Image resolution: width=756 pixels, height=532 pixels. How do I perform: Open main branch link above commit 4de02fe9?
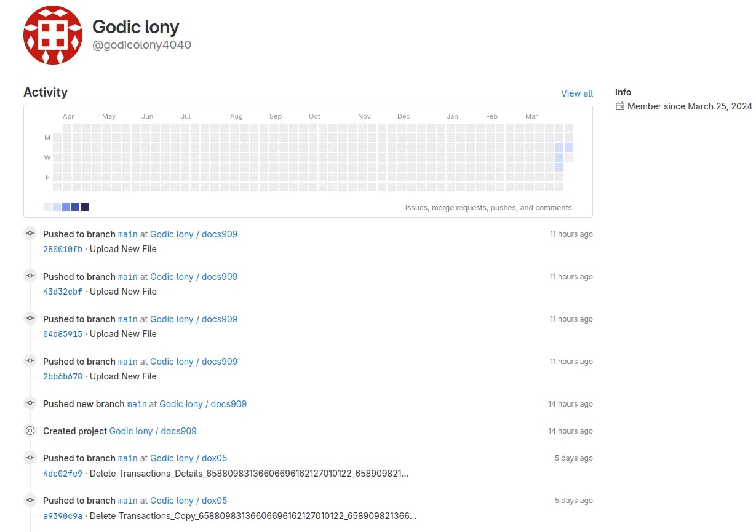click(x=128, y=458)
